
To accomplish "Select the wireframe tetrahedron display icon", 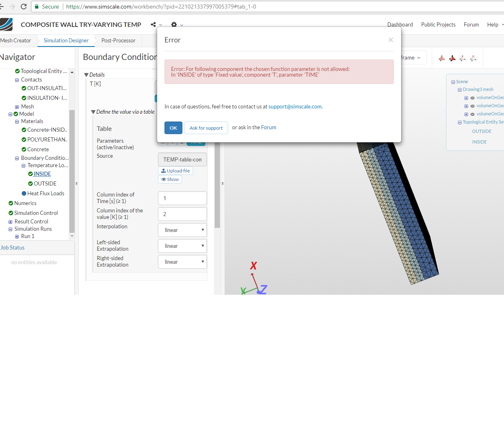I will point(462,58).
